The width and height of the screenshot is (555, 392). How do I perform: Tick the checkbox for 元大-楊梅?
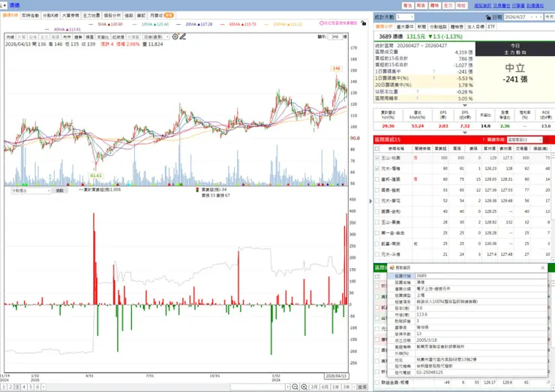click(x=377, y=169)
